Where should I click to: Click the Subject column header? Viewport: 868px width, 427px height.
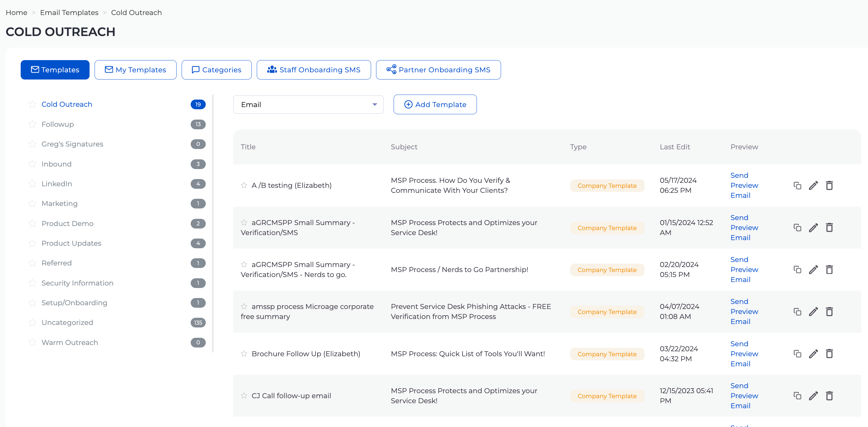point(404,147)
